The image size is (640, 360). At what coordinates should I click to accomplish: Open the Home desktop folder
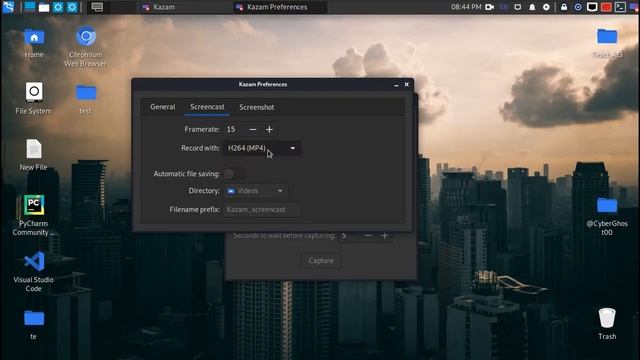point(34,43)
